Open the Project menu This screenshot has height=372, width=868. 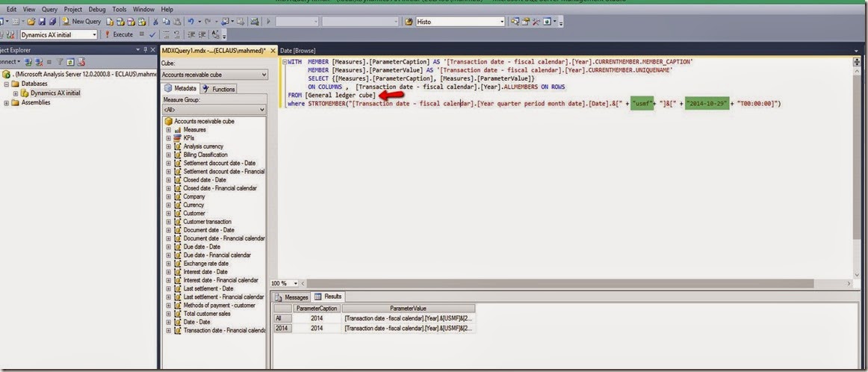click(72, 10)
